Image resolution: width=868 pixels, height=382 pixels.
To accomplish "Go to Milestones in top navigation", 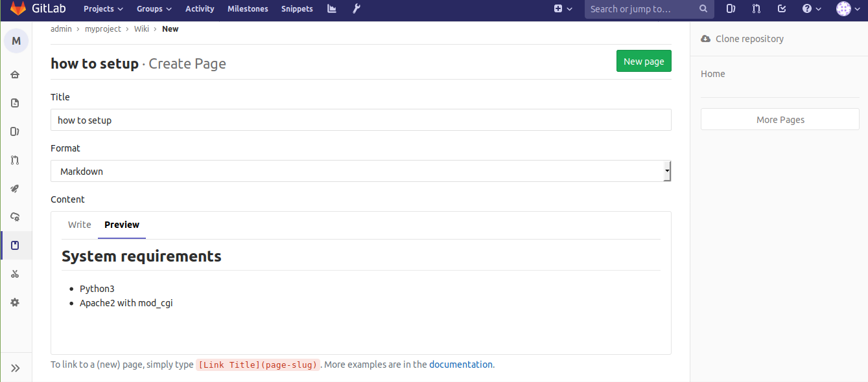I will pyautogui.click(x=248, y=9).
